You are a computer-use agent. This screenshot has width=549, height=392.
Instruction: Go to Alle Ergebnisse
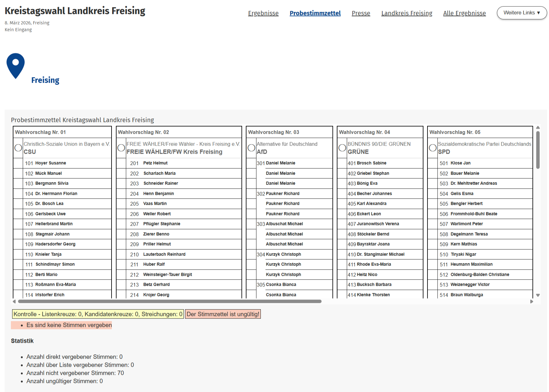pyautogui.click(x=464, y=13)
